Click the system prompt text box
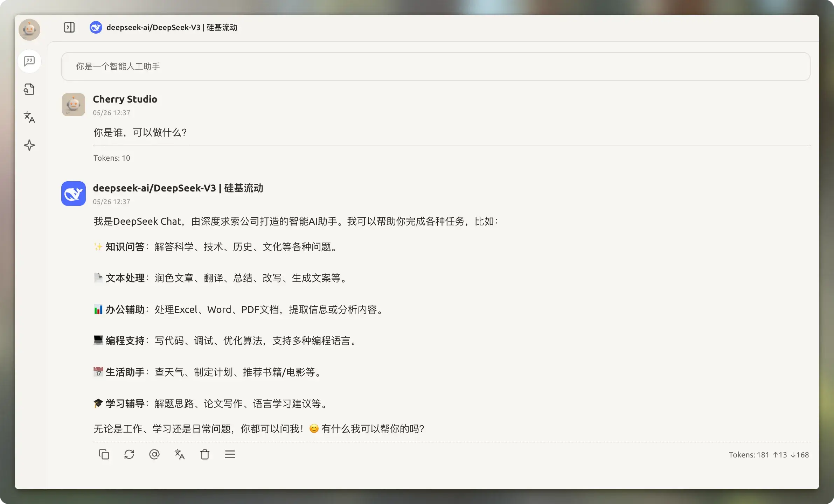This screenshot has height=504, width=834. (x=436, y=66)
